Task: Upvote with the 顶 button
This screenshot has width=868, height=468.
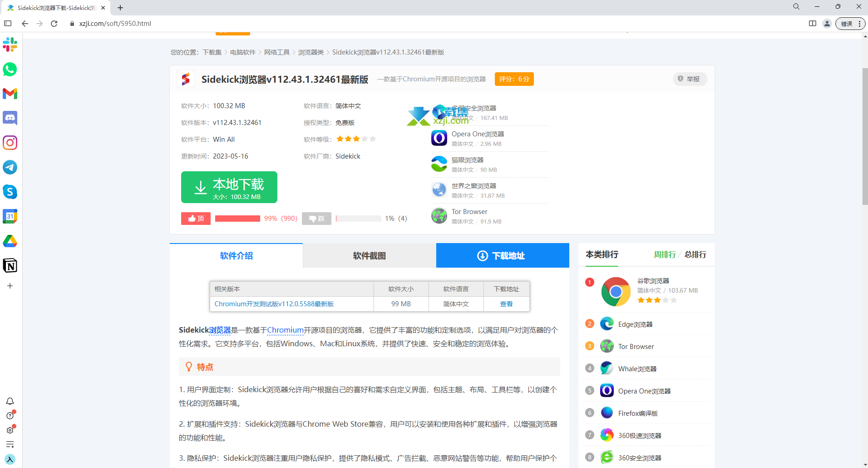Action: click(x=196, y=219)
